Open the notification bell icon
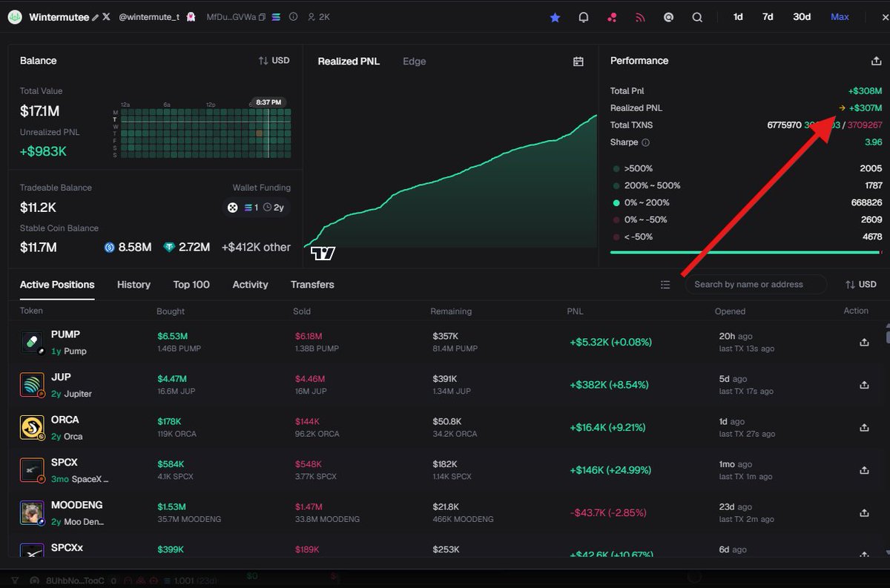The width and height of the screenshot is (890, 588). 584,17
